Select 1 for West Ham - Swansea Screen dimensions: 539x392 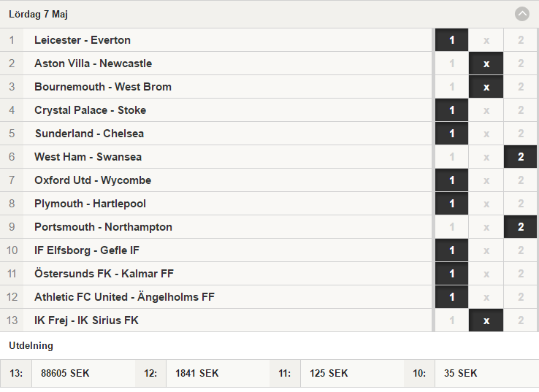click(451, 157)
